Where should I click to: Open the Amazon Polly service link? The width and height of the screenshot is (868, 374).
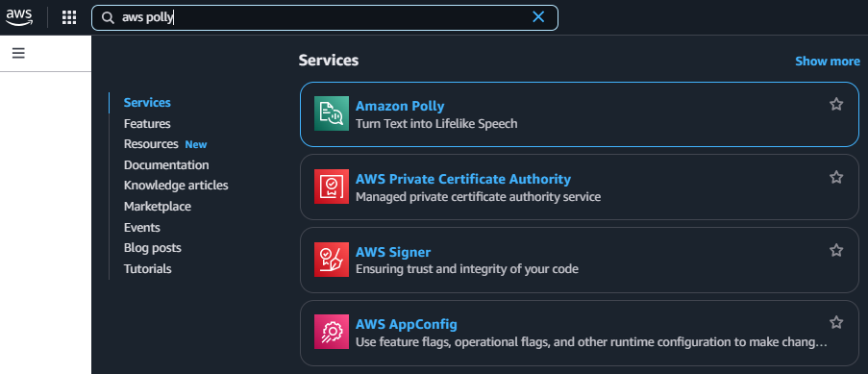400,106
